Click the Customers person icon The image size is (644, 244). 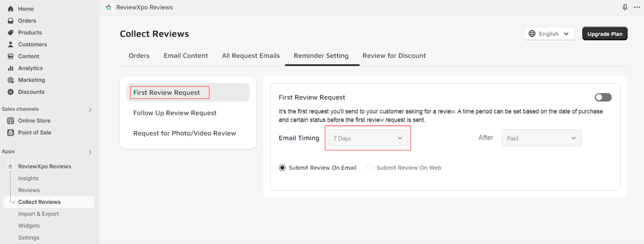[10, 44]
